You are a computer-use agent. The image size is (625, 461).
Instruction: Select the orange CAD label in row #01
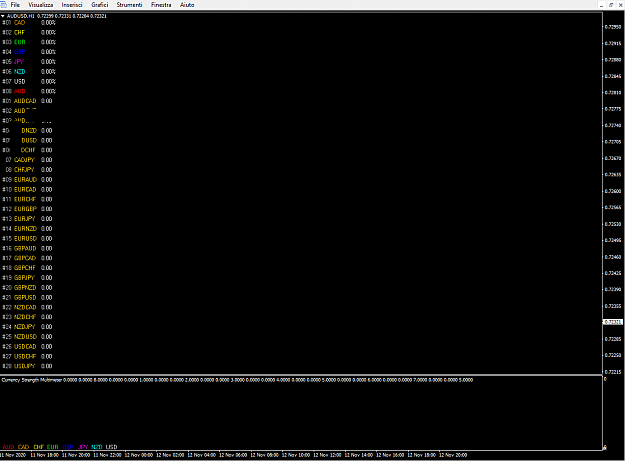(x=20, y=23)
